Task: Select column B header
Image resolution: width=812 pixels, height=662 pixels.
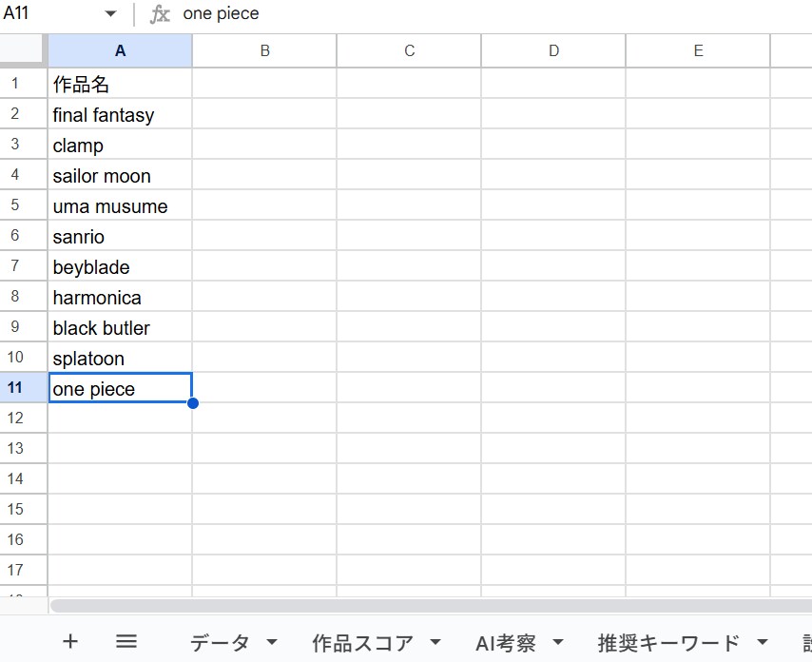Action: click(264, 50)
